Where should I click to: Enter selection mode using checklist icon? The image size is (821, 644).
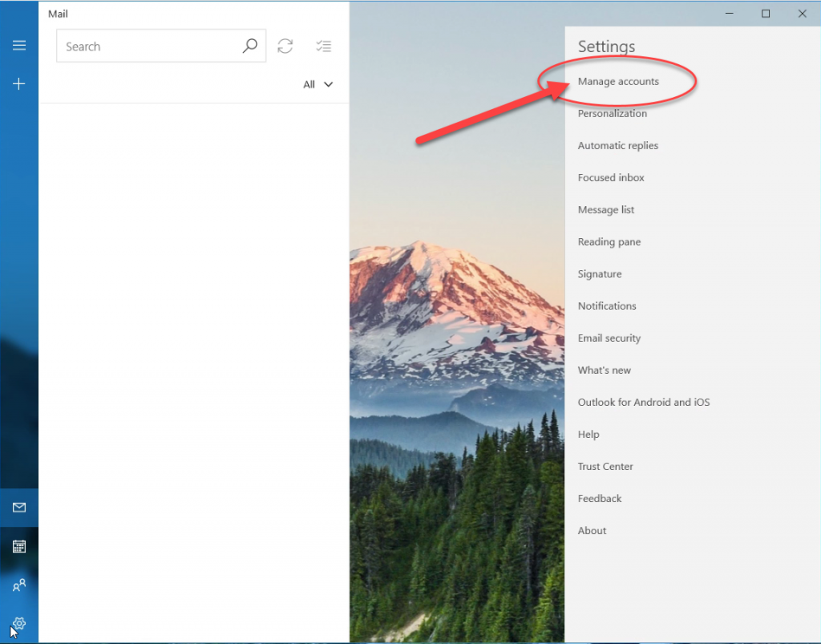coord(324,46)
